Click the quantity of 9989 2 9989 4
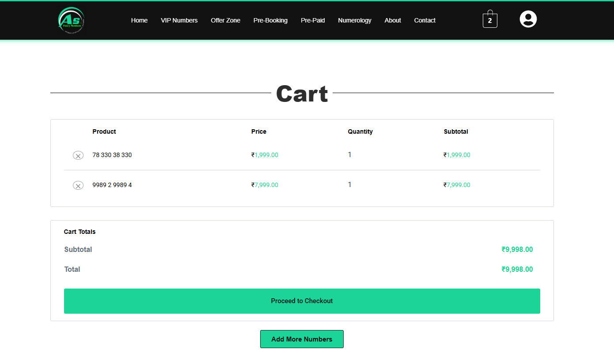The width and height of the screenshot is (614, 364). point(349,184)
